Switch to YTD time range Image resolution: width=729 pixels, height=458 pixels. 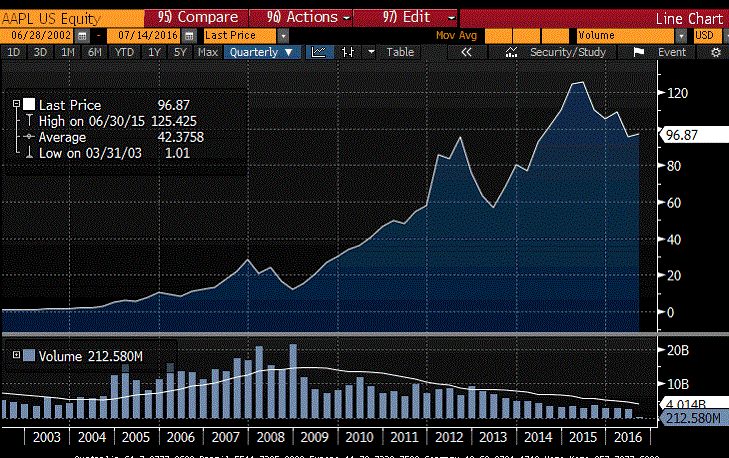(124, 51)
